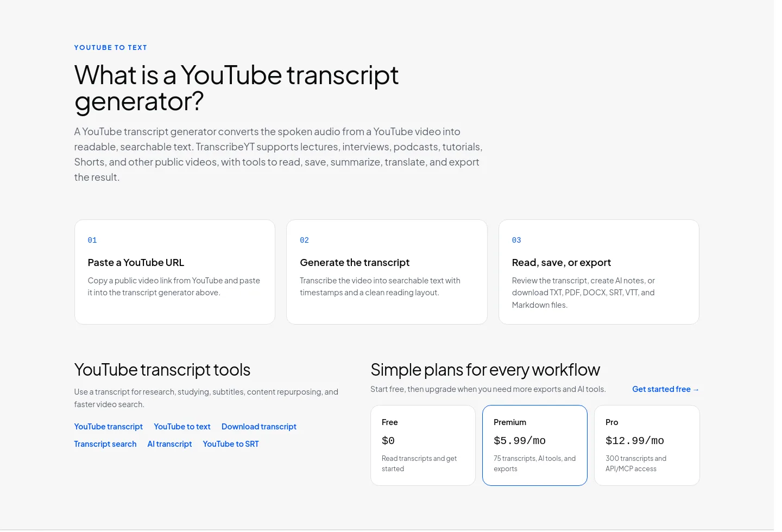Click the YouTube transcript tools heading
The width and height of the screenshot is (782, 532).
coord(162,370)
